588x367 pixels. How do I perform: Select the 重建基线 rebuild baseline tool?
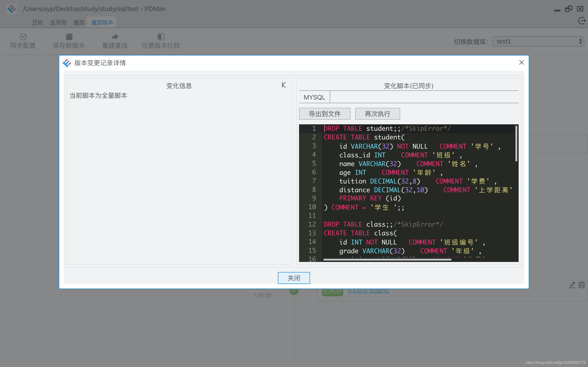coord(115,41)
